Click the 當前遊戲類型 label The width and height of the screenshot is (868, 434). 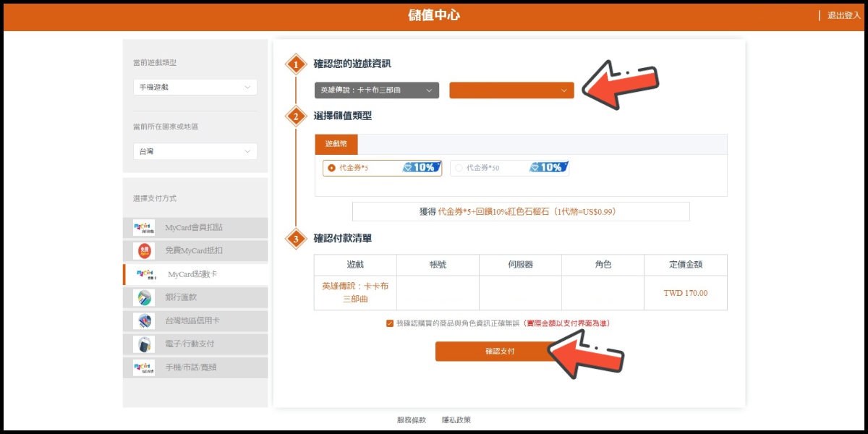pyautogui.click(x=155, y=63)
